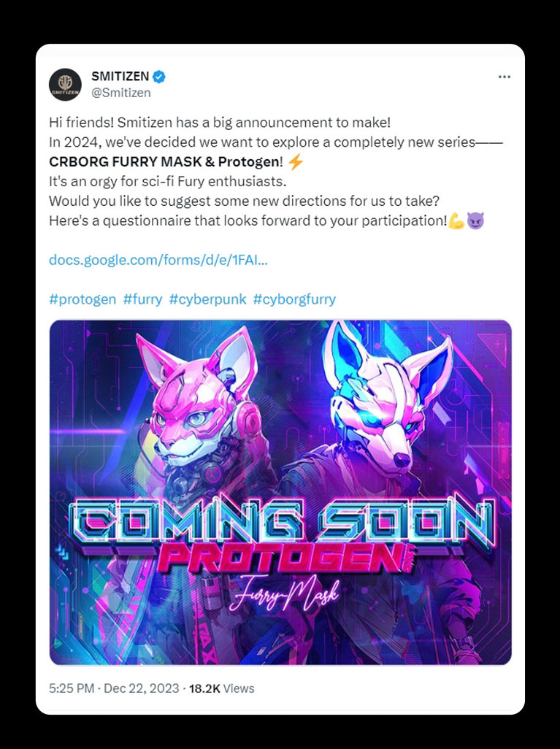Click the 18.2K Views count
Screen dimensions: 560x749
(222, 689)
